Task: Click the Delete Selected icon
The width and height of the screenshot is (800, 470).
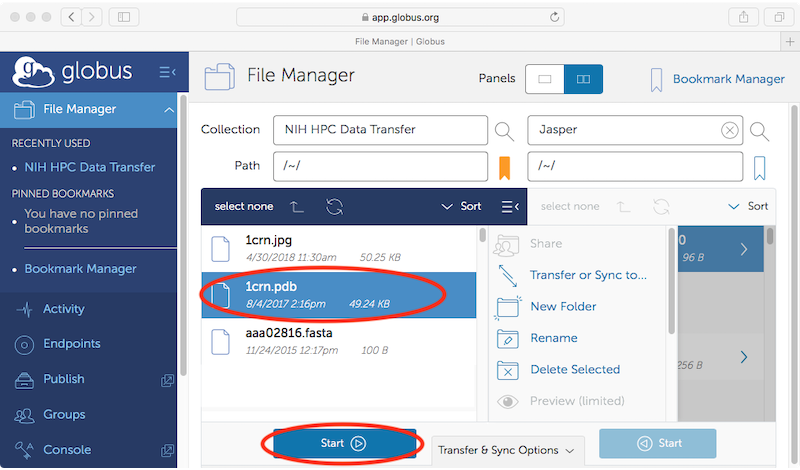Action: pos(508,370)
